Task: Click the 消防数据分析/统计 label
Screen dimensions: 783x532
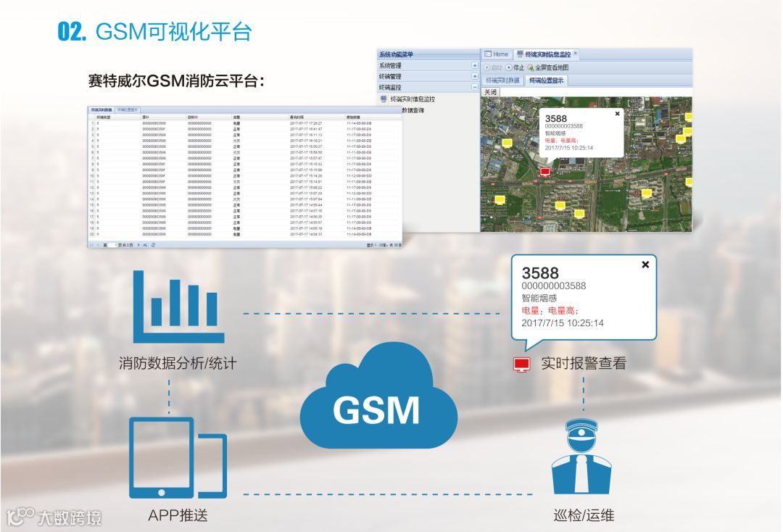Action: (178, 363)
